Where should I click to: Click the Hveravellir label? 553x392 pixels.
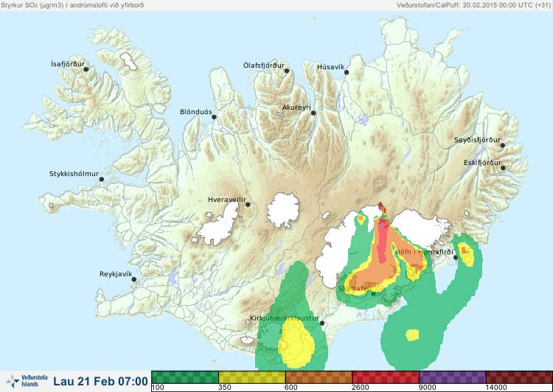click(x=227, y=200)
